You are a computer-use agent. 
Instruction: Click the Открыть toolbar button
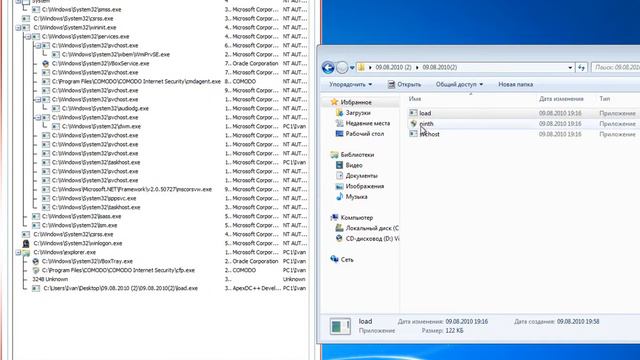click(x=404, y=84)
